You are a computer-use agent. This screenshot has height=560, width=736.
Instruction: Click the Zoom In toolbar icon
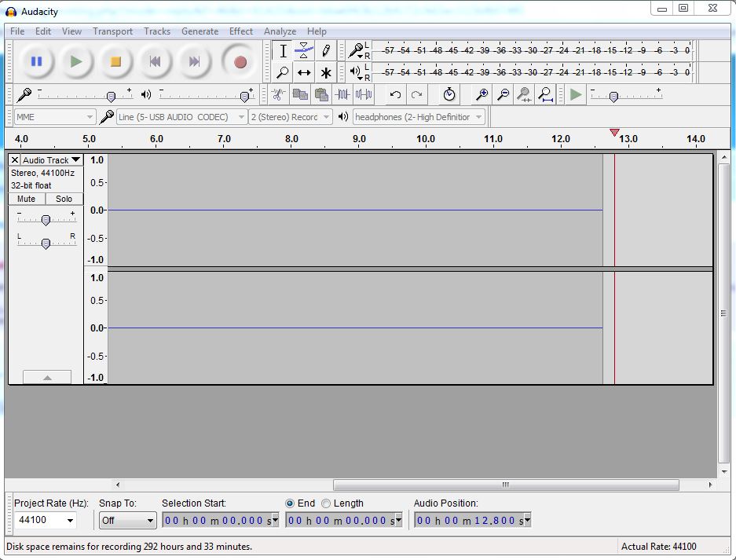pyautogui.click(x=481, y=94)
